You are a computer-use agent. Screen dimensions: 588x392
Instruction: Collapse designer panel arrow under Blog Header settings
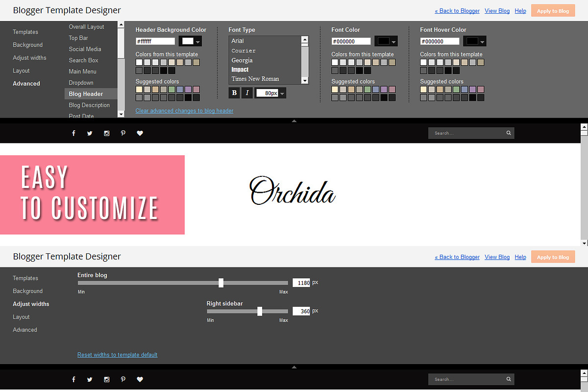click(294, 121)
